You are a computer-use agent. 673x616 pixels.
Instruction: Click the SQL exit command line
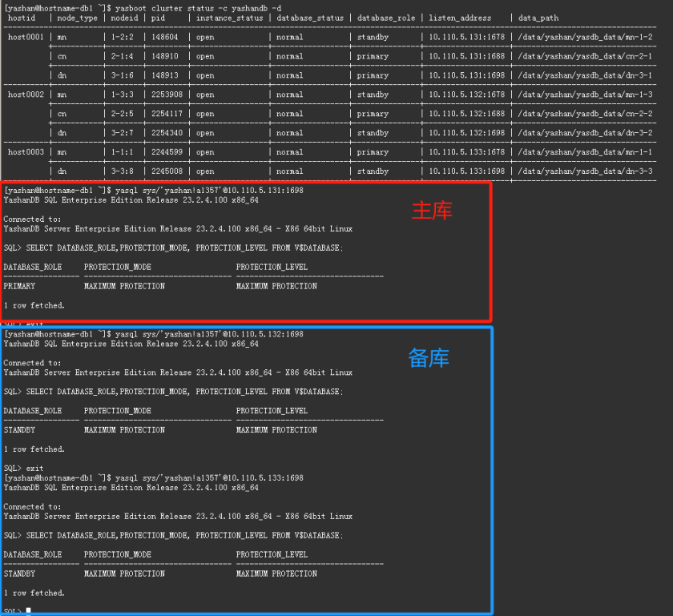[x=23, y=469]
